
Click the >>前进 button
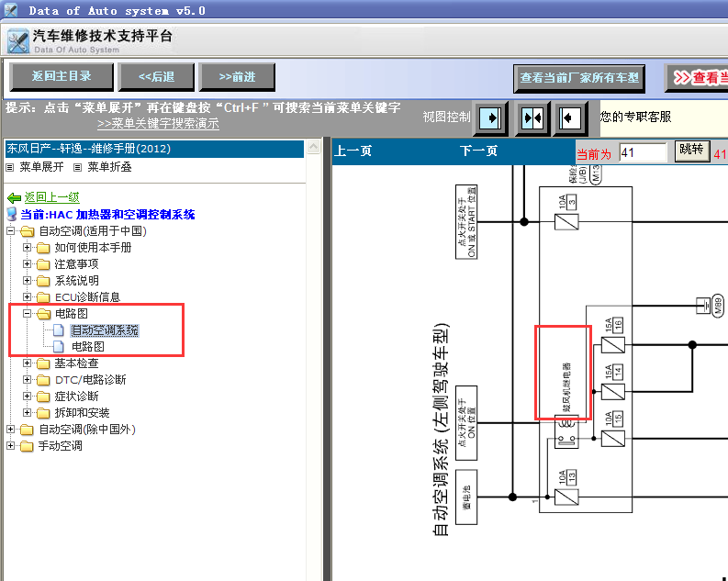coord(237,76)
